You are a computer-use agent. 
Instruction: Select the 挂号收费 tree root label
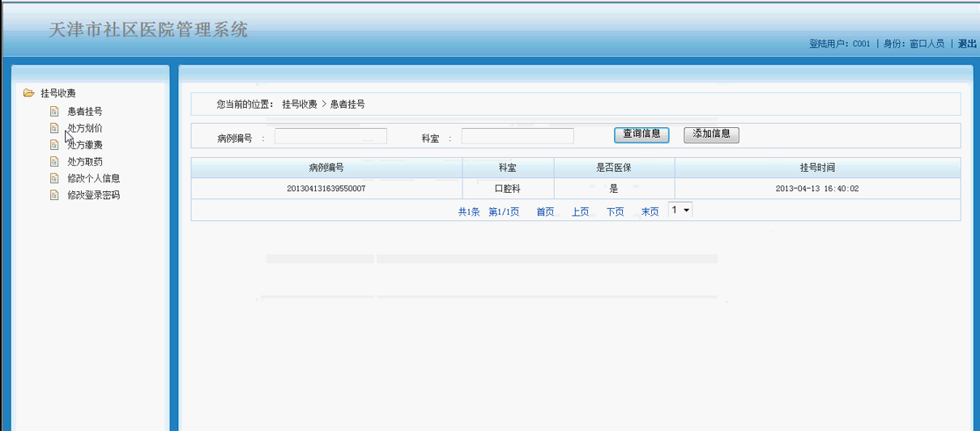tap(58, 93)
